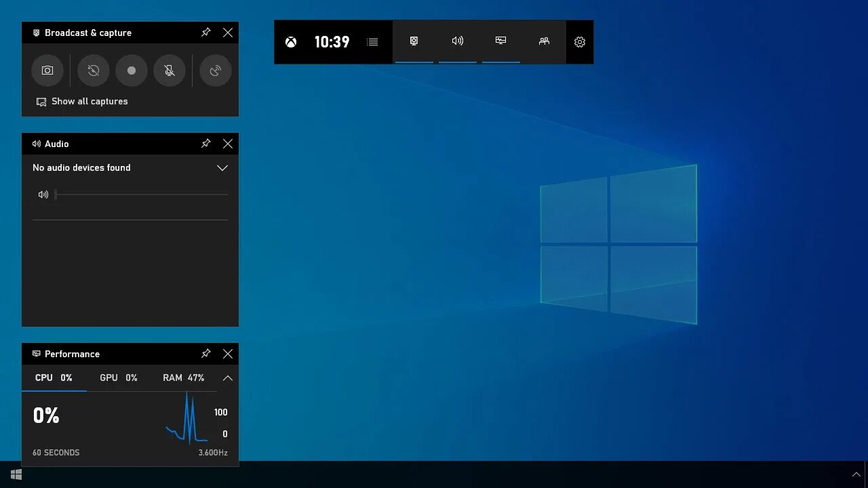The width and height of the screenshot is (868, 488).
Task: Expand the No audio devices found dropdown
Action: tap(222, 167)
